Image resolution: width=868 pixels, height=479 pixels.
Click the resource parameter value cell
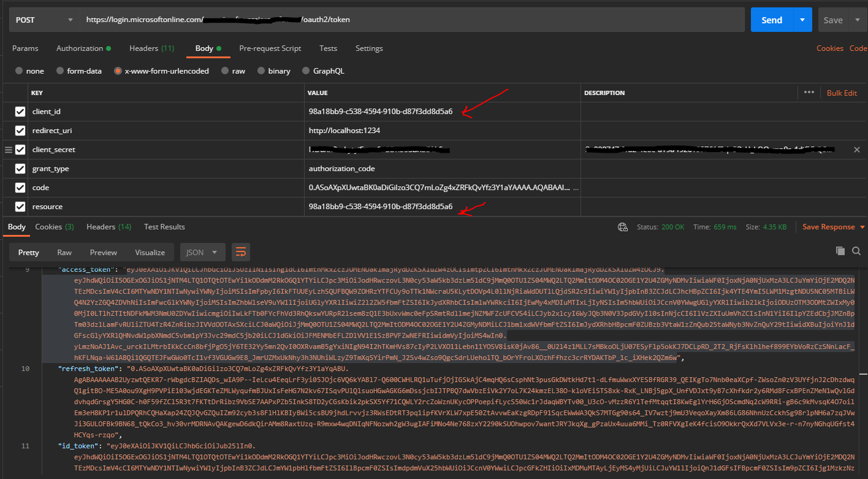[443, 207]
